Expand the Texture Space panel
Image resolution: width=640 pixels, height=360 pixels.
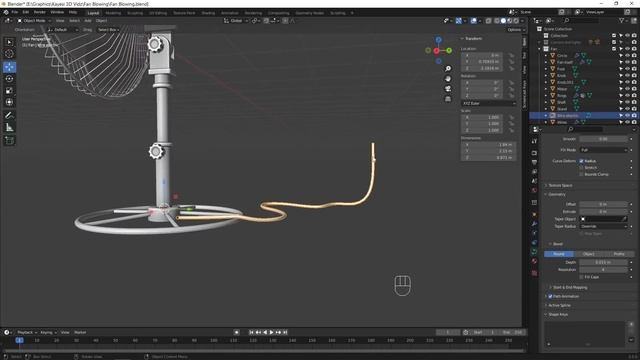point(560,185)
